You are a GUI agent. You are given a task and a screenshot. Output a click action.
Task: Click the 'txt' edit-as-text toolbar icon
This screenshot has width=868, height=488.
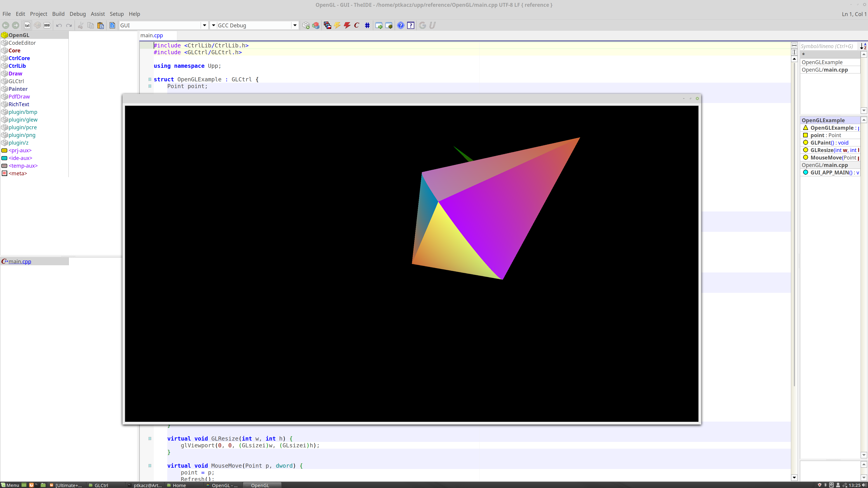(27, 25)
